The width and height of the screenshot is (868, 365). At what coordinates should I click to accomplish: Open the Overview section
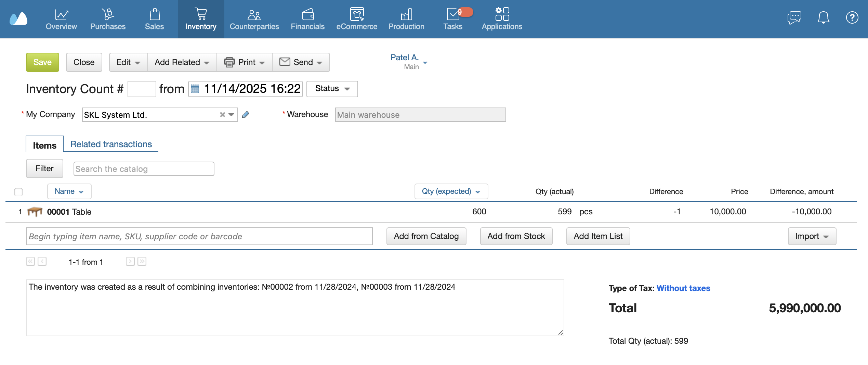(61, 19)
